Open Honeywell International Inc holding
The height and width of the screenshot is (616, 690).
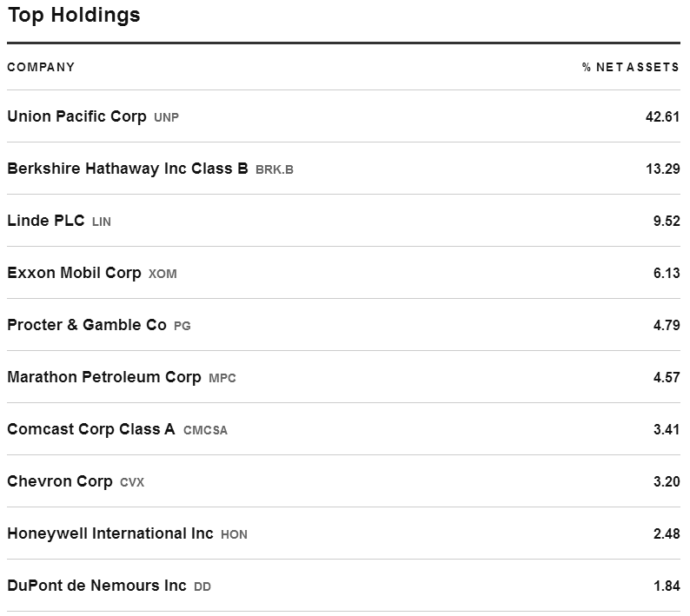click(110, 533)
